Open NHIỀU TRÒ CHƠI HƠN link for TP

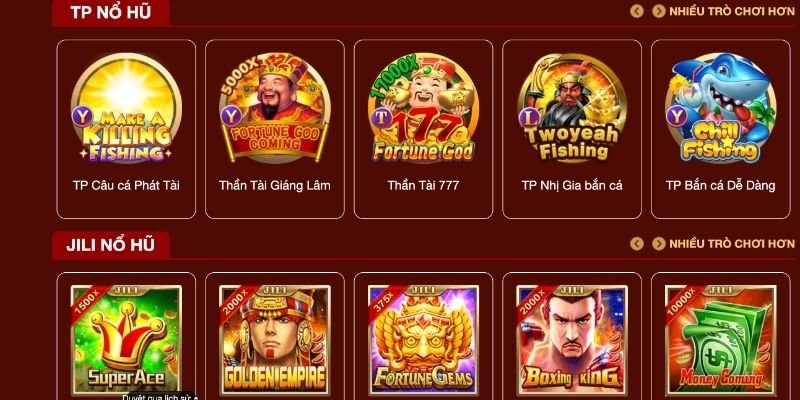pyautogui.click(x=732, y=11)
